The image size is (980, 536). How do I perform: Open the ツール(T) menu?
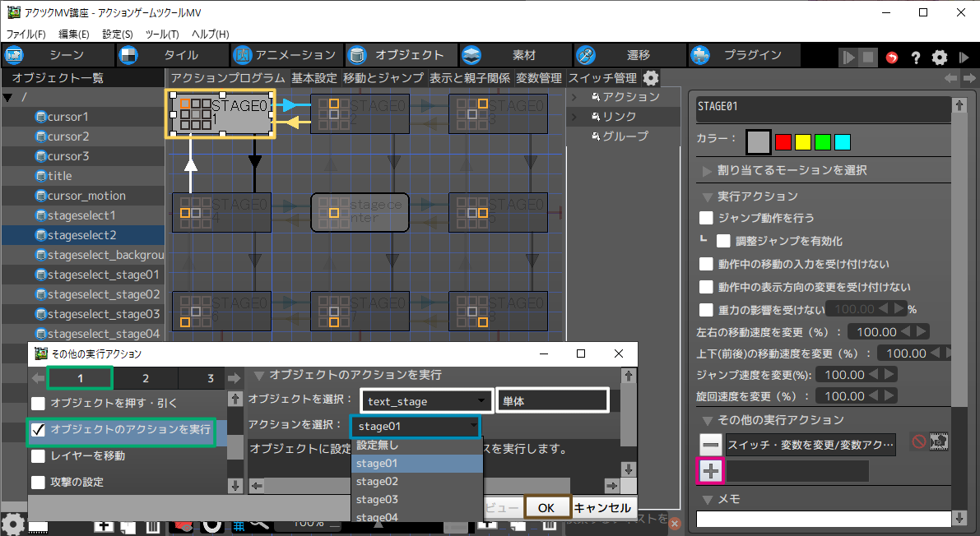pos(161,34)
